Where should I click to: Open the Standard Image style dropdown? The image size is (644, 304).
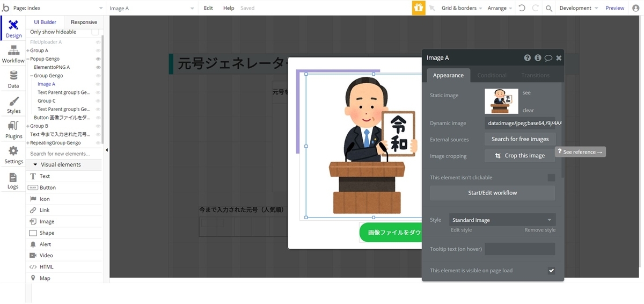502,220
